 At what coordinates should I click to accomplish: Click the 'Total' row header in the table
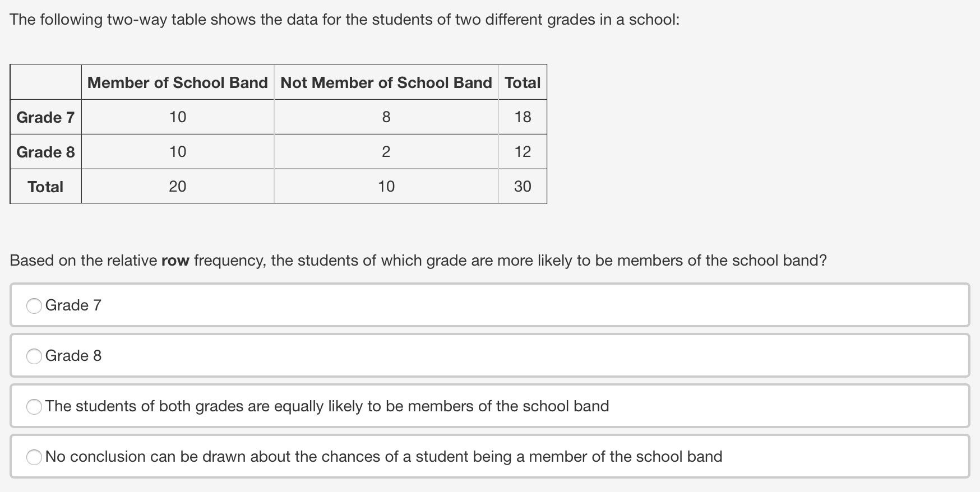tap(45, 187)
